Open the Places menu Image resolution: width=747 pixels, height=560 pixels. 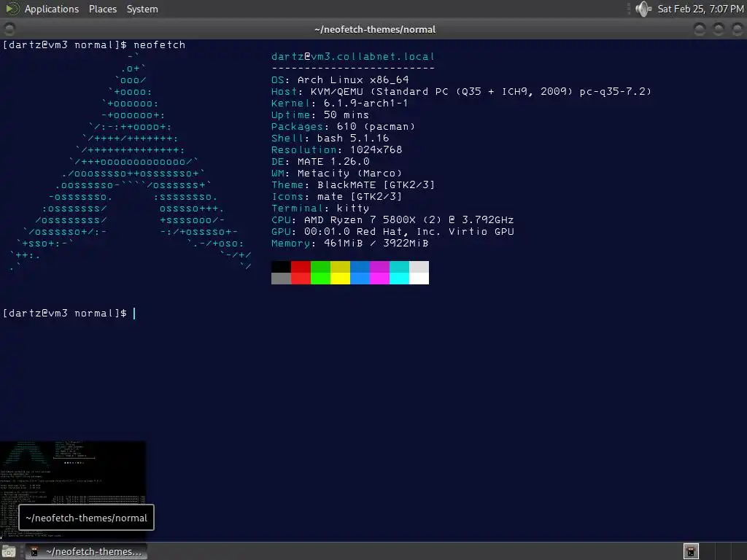coord(102,9)
